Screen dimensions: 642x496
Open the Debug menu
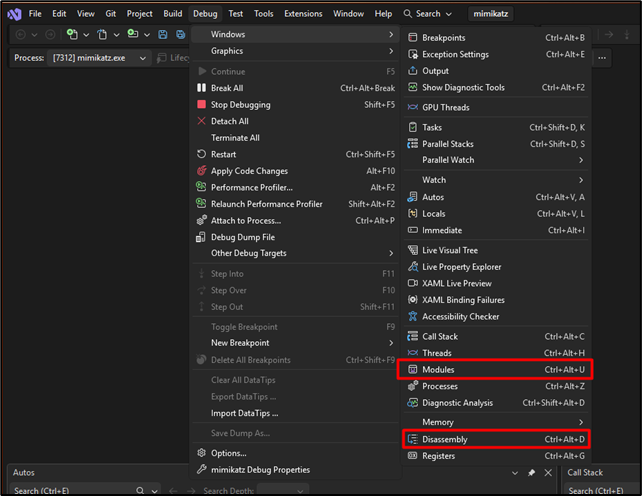(x=205, y=14)
